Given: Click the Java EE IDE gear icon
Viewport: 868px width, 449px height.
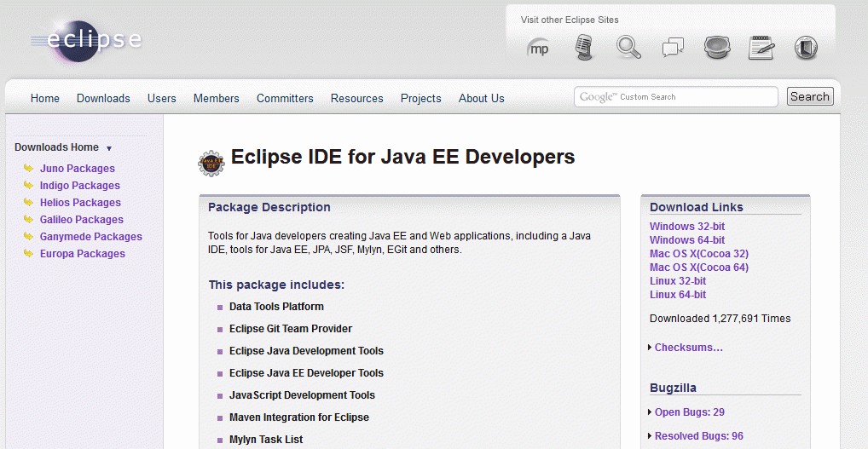Looking at the screenshot, I should (x=211, y=163).
